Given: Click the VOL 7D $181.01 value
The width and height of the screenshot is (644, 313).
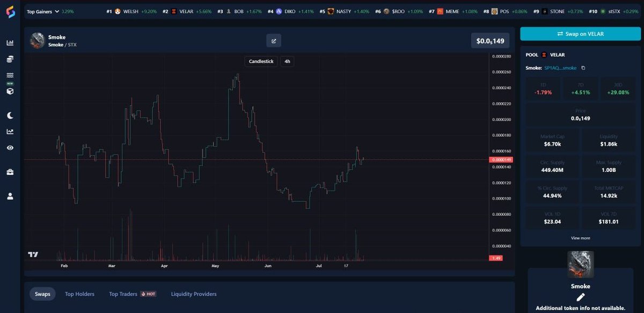Looking at the screenshot, I should tap(609, 222).
